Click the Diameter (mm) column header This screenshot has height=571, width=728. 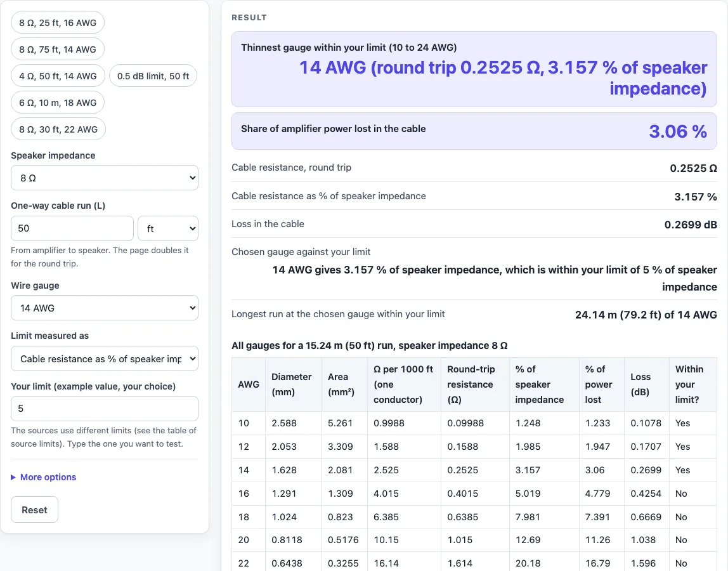[x=293, y=384]
